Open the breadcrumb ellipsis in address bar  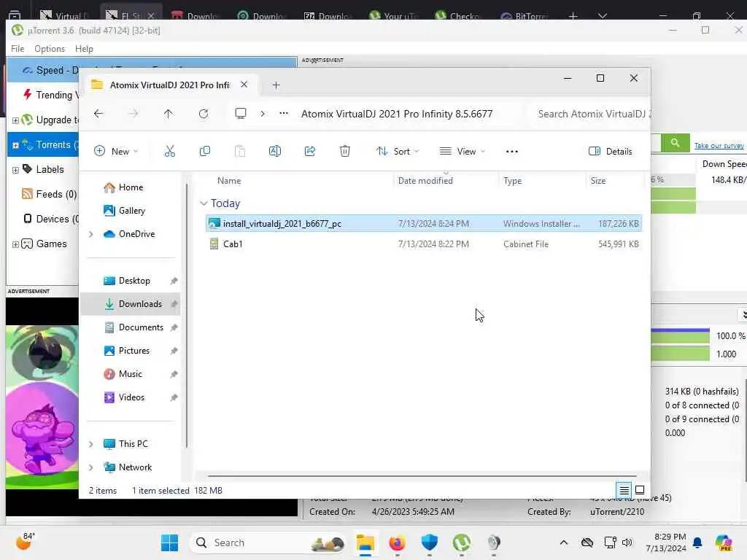tap(284, 113)
